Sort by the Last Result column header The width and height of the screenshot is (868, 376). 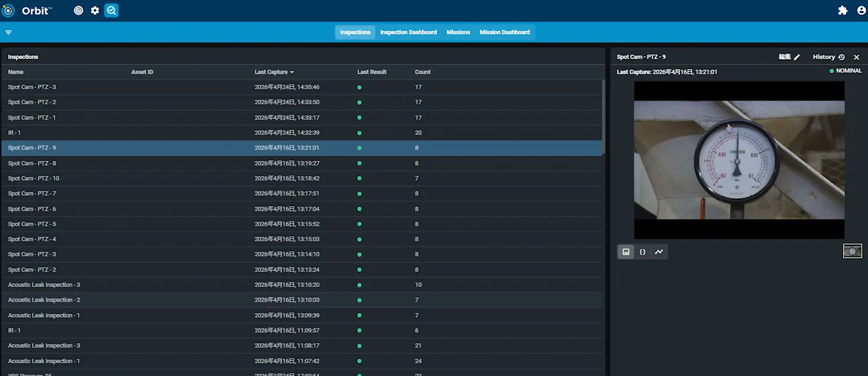click(372, 72)
